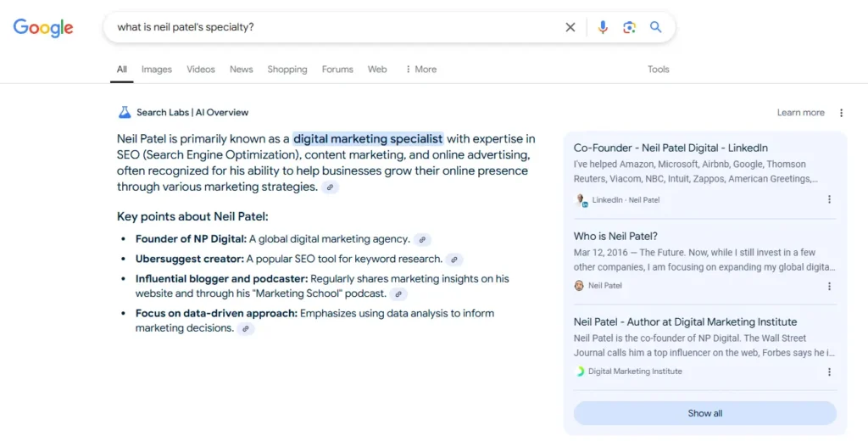Open Google Lens image search icon
Image resolution: width=868 pixels, height=447 pixels.
tap(629, 27)
